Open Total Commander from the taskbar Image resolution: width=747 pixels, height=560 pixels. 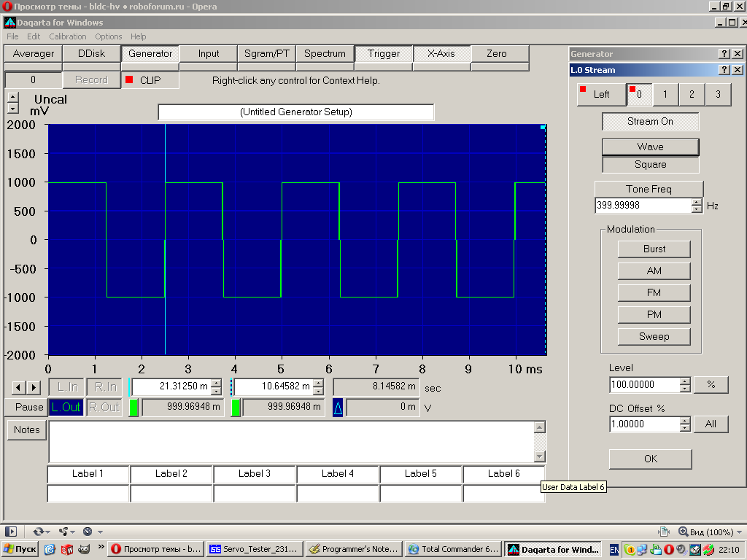click(453, 549)
